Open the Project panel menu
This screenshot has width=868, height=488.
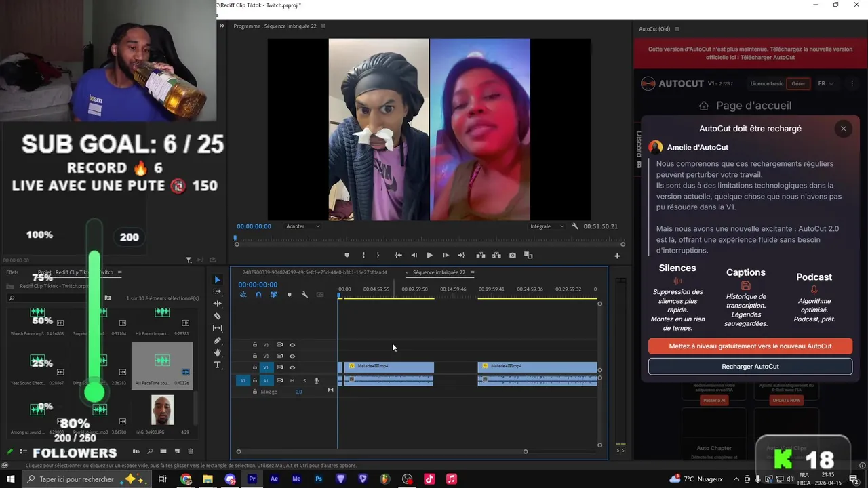pyautogui.click(x=119, y=272)
